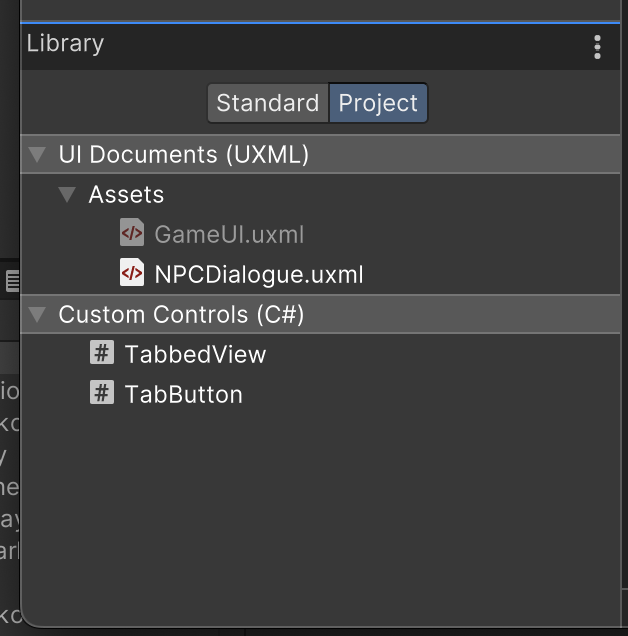Select the TabButton control name
628x636 pixels.
pyautogui.click(x=183, y=394)
